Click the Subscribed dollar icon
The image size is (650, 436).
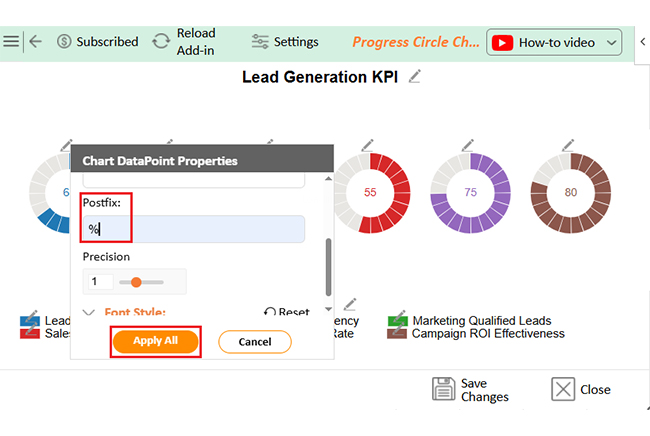click(64, 42)
